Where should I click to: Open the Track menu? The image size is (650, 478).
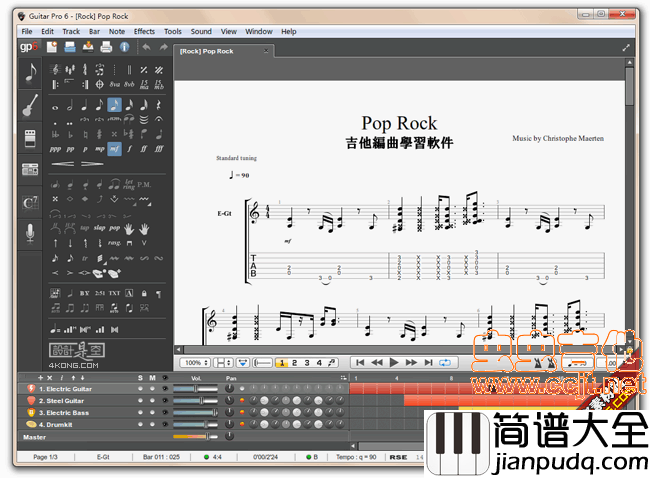point(71,32)
